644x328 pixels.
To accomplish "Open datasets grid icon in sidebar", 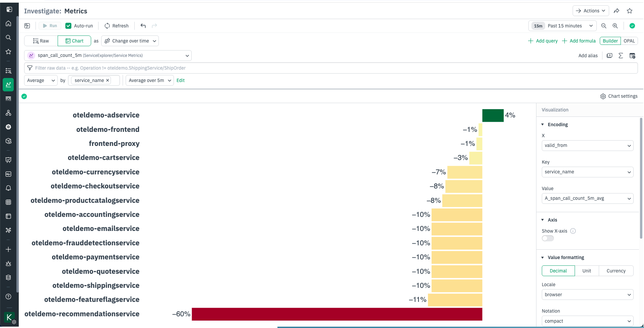I will point(8,202).
